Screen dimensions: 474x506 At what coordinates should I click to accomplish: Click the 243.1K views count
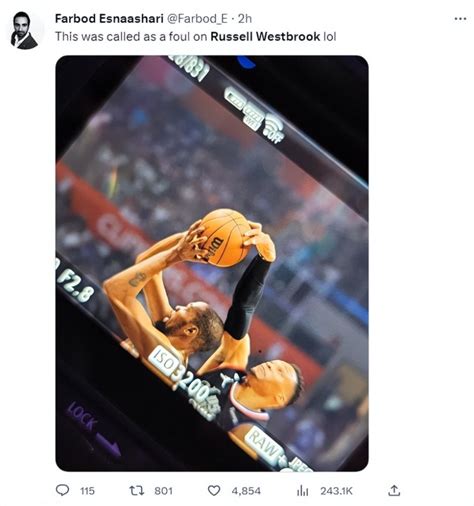pos(336,491)
